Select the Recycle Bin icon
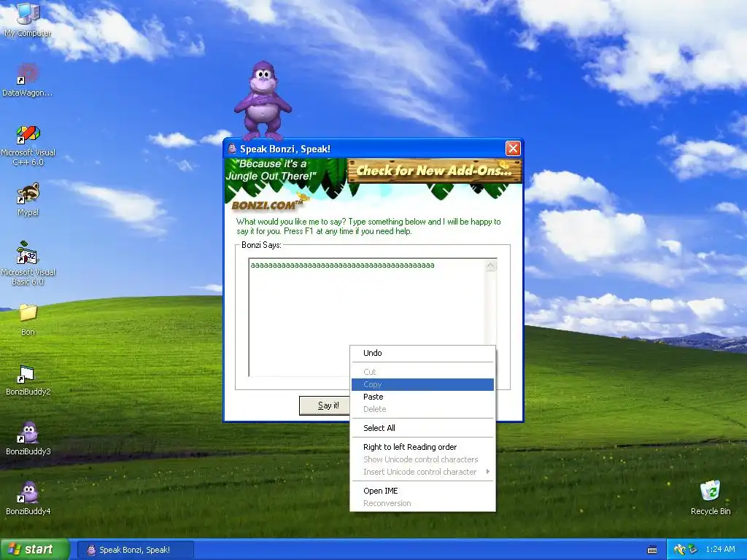The height and width of the screenshot is (560, 747). tap(711, 498)
